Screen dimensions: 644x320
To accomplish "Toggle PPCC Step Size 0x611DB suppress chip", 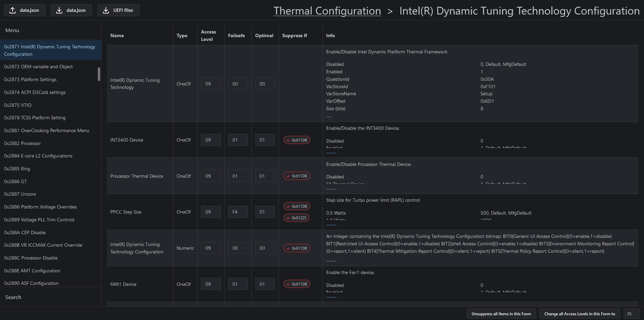I will coord(297,206).
